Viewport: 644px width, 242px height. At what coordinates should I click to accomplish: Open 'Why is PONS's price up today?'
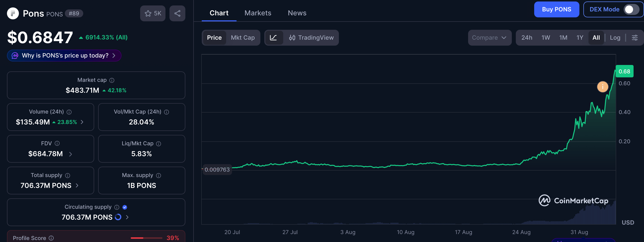click(64, 55)
